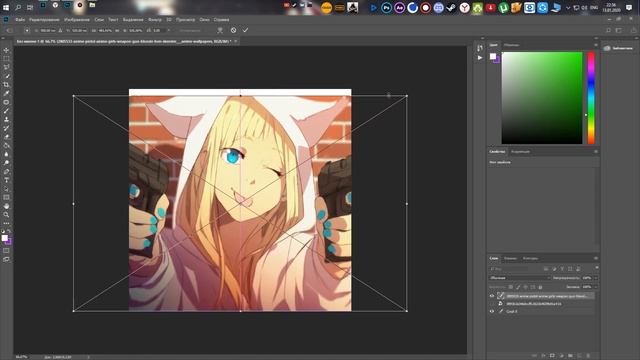The width and height of the screenshot is (640, 360).
Task: Open the extra tools ellipsis menu
Action: (x=6, y=223)
